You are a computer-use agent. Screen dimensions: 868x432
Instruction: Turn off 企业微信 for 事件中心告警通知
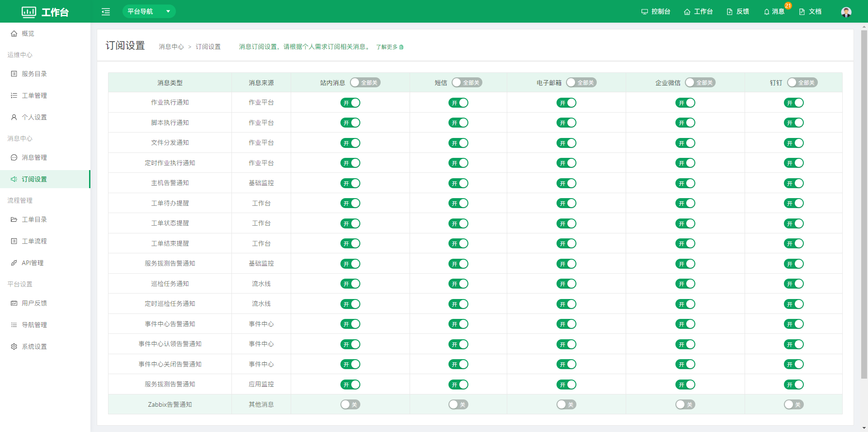pyautogui.click(x=685, y=324)
